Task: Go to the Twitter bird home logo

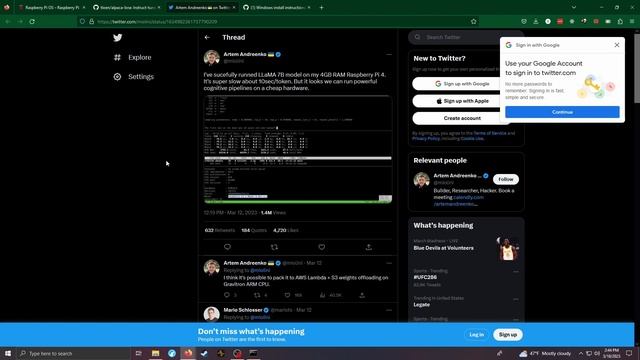Action: (x=118, y=38)
